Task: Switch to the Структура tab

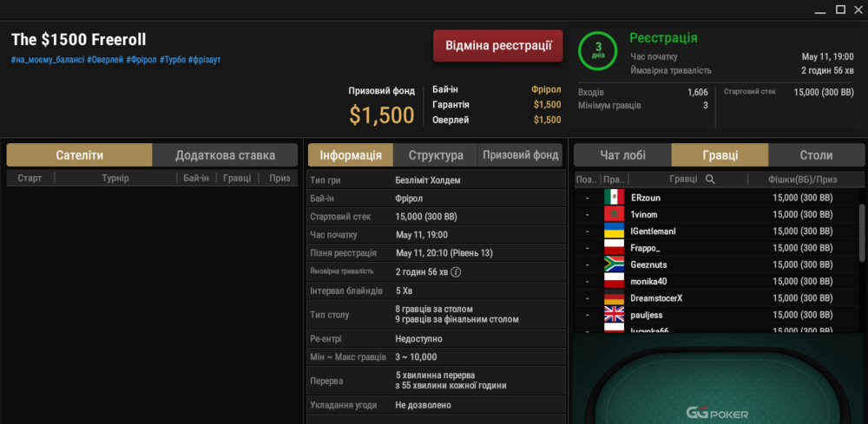Action: [436, 155]
